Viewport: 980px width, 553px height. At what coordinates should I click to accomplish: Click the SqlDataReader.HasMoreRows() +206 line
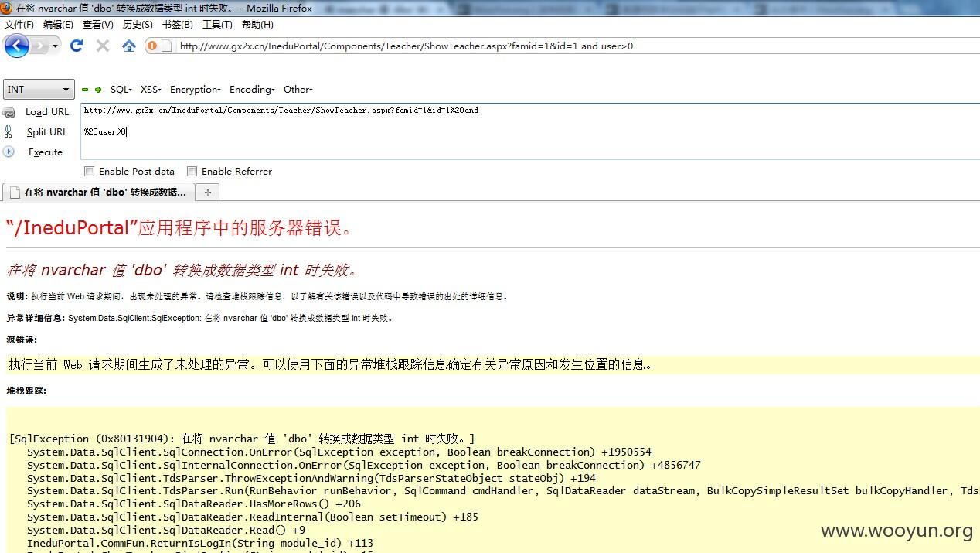click(193, 504)
